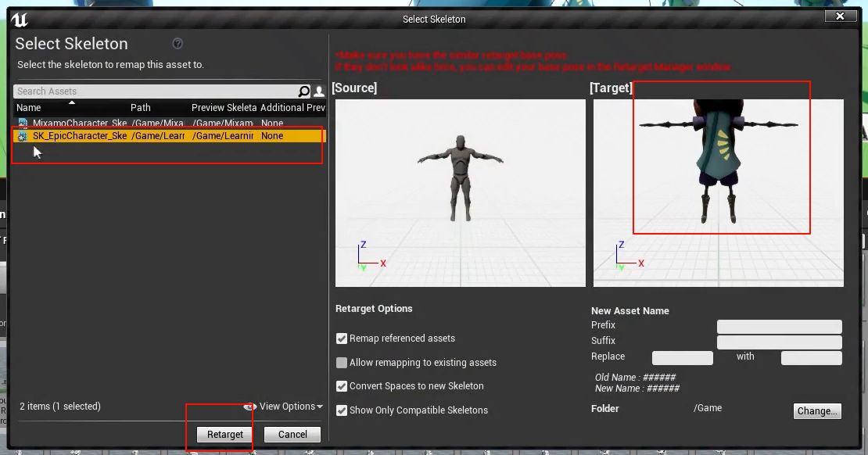Click the search magnifier icon
The image size is (868, 455).
point(304,91)
